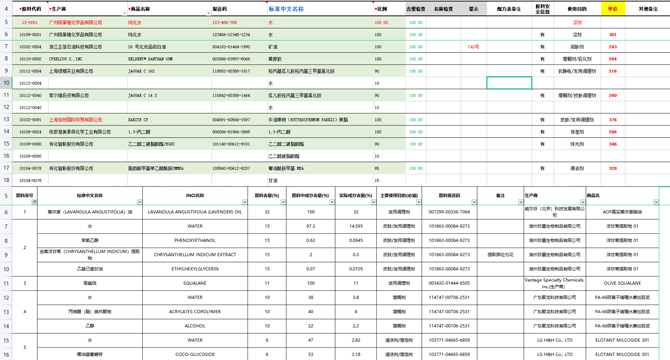Select row header 18
Viewport: 670px width, 360px height.
point(6,180)
